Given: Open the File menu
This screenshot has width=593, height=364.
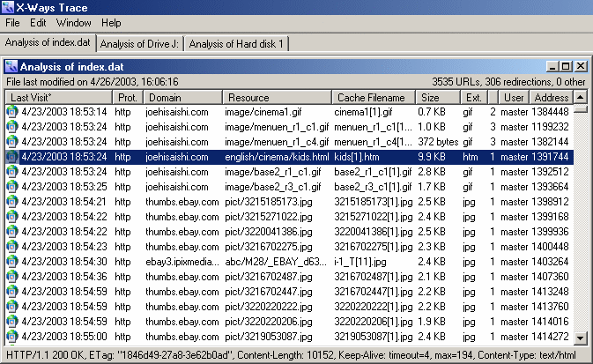Looking at the screenshot, I should [13, 23].
